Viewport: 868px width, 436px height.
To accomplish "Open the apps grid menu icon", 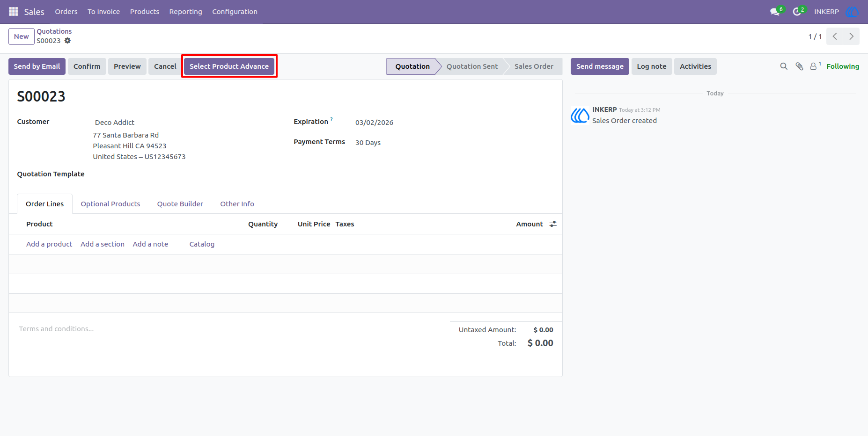I will click(x=14, y=11).
